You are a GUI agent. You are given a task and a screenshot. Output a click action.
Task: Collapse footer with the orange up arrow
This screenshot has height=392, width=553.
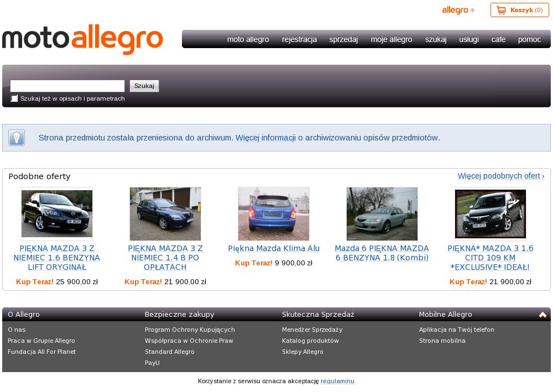542,315
